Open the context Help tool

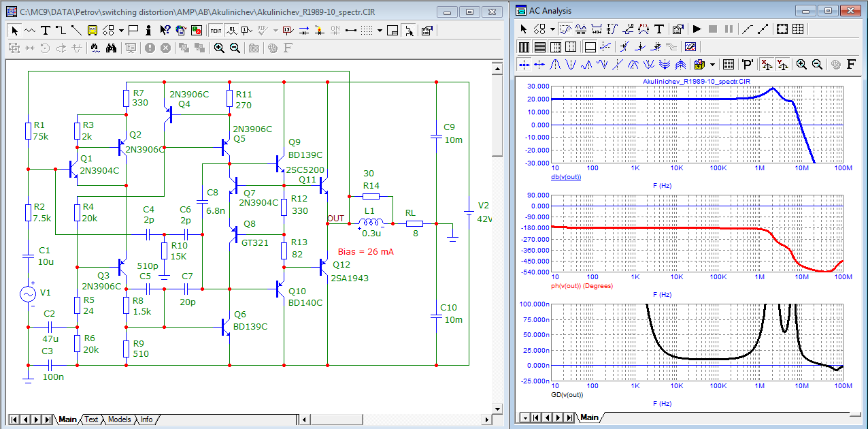pos(165,30)
